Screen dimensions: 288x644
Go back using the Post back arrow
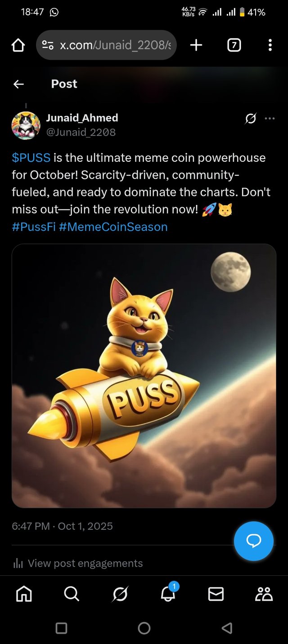[x=18, y=84]
